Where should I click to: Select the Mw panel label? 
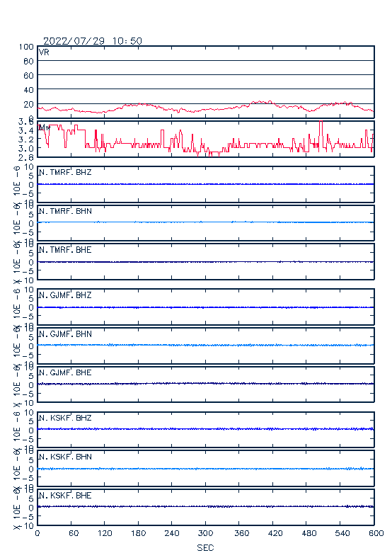[x=45, y=127]
